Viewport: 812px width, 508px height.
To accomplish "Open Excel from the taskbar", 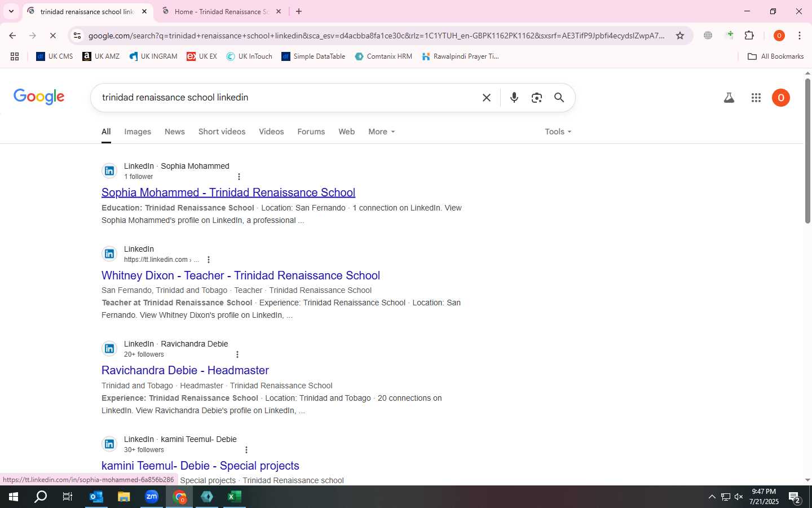I will point(235,497).
